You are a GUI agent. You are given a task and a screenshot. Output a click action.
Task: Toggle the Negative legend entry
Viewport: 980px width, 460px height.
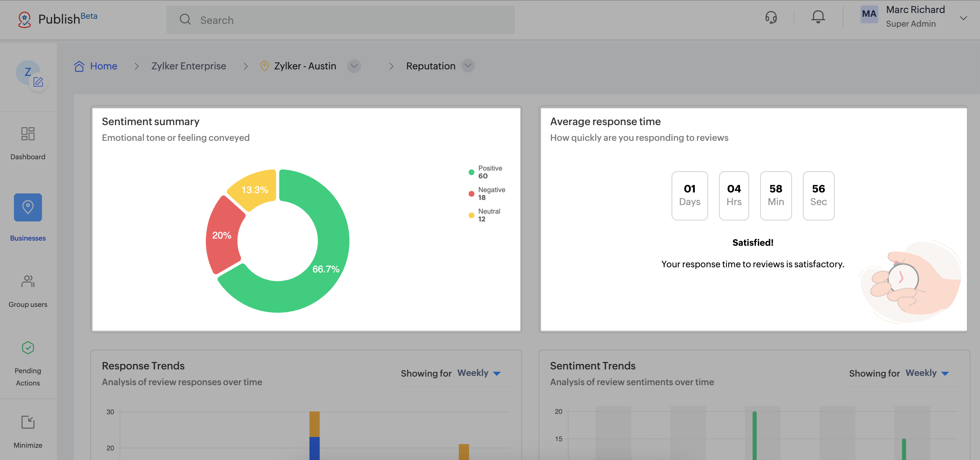[487, 193]
